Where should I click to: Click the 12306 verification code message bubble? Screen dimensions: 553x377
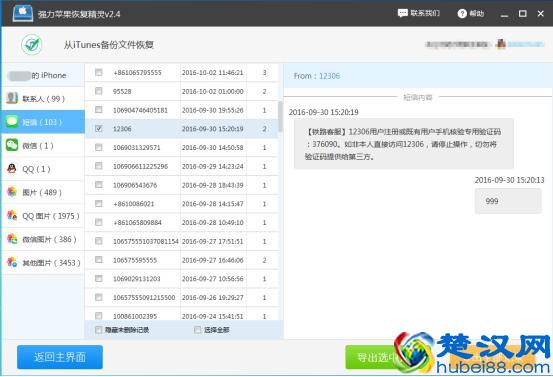click(403, 144)
